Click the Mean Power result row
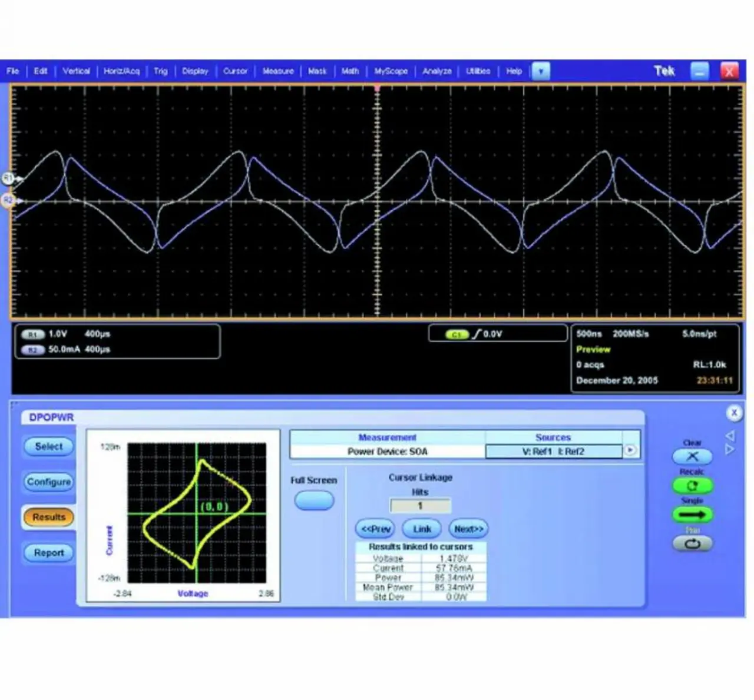754x700 pixels. pos(421,587)
